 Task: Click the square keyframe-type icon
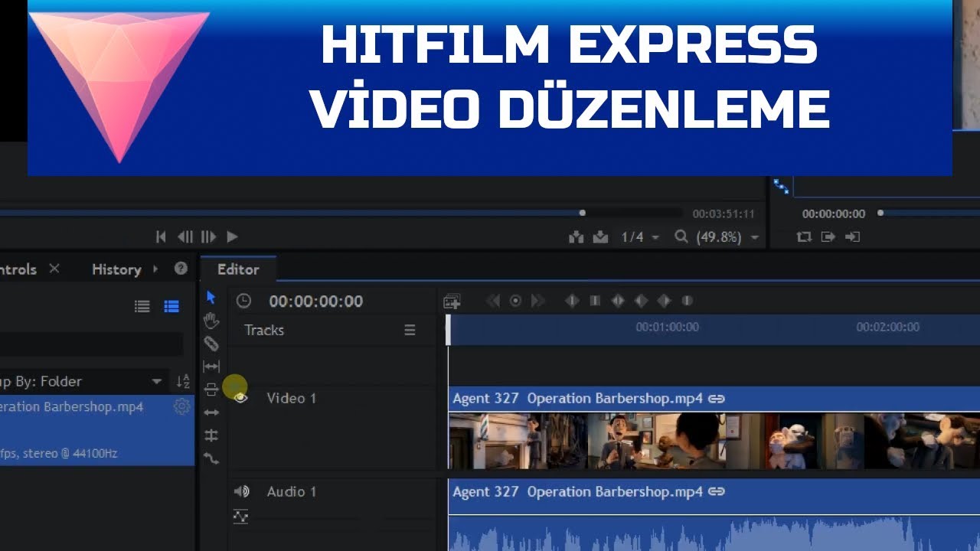click(595, 301)
